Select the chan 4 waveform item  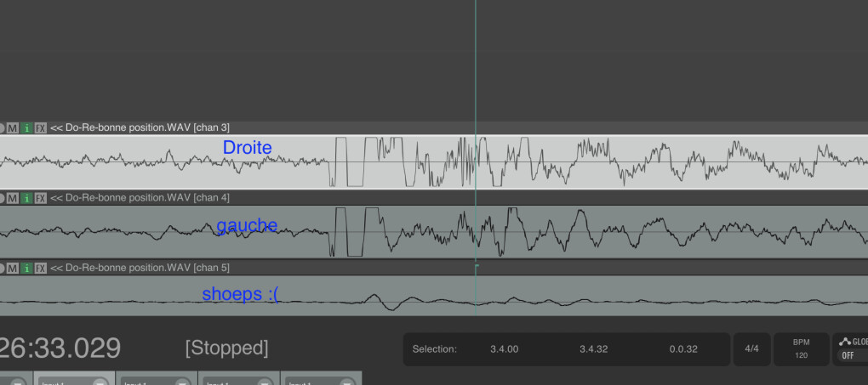coord(434,232)
